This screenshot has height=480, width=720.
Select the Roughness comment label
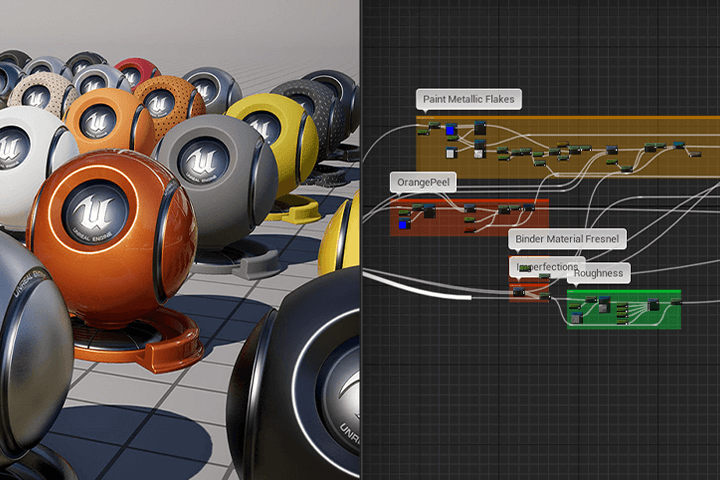coord(598,273)
